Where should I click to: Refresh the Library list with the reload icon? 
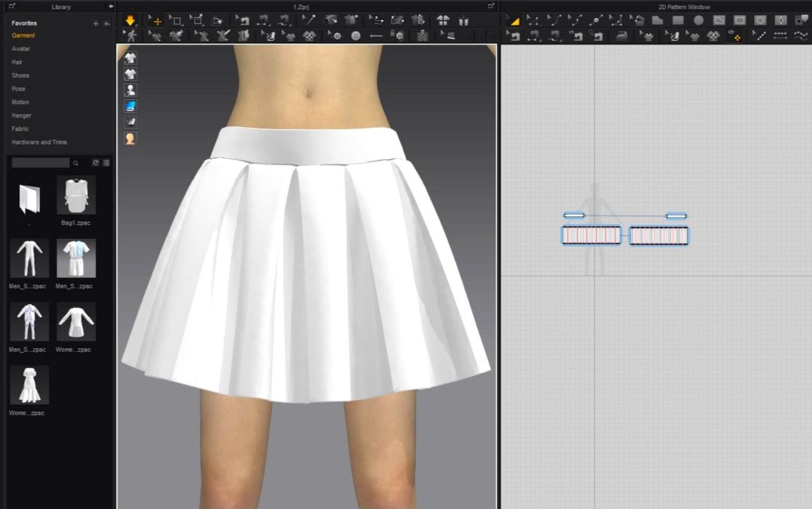pos(96,163)
